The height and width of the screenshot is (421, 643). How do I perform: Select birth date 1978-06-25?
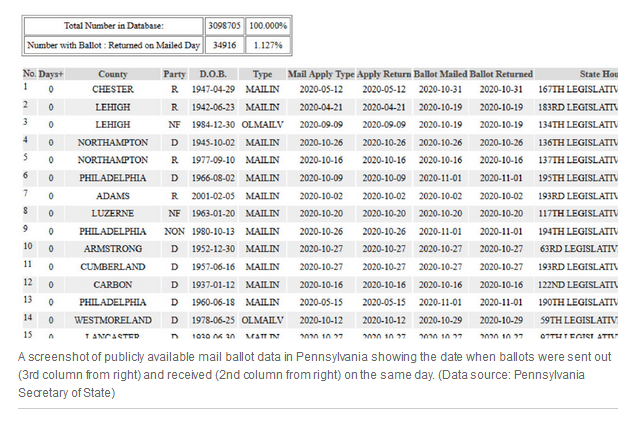pyautogui.click(x=213, y=320)
